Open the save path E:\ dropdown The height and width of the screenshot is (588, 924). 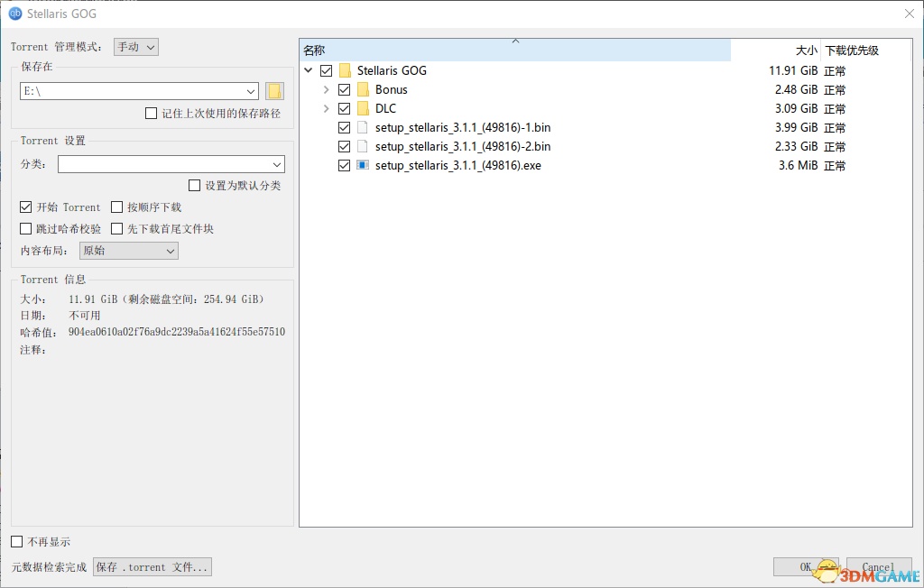(x=251, y=91)
